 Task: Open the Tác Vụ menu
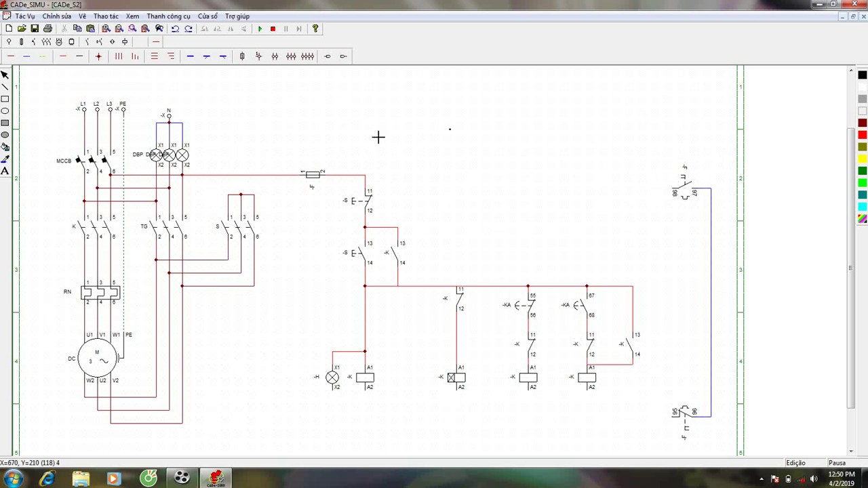(24, 16)
